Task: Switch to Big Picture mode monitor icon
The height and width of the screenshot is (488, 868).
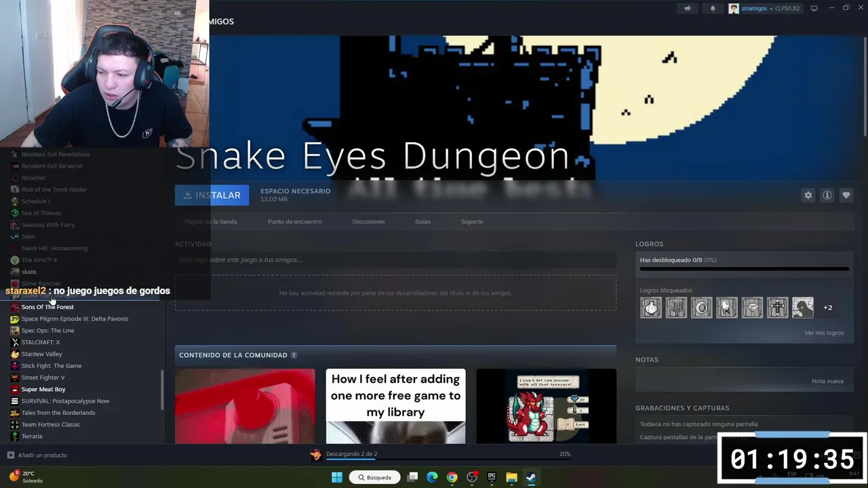Action: [814, 9]
